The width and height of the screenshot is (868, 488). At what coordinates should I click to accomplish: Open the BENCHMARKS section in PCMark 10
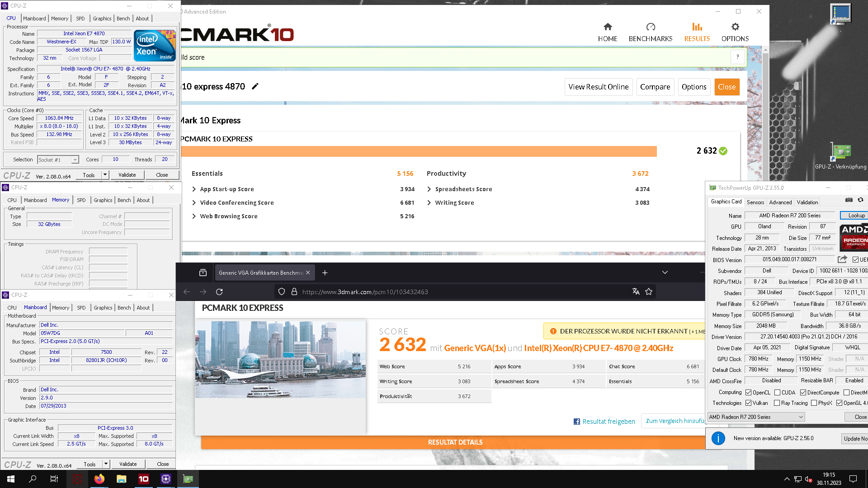(650, 33)
